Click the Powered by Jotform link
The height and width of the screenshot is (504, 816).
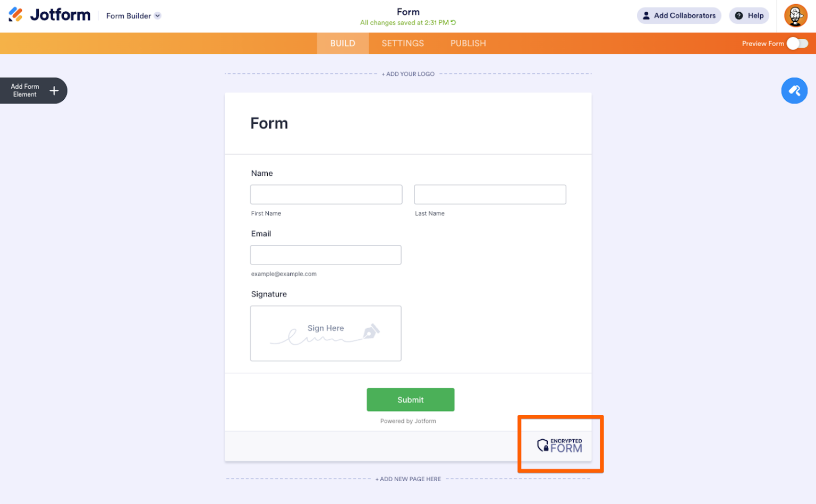408,421
